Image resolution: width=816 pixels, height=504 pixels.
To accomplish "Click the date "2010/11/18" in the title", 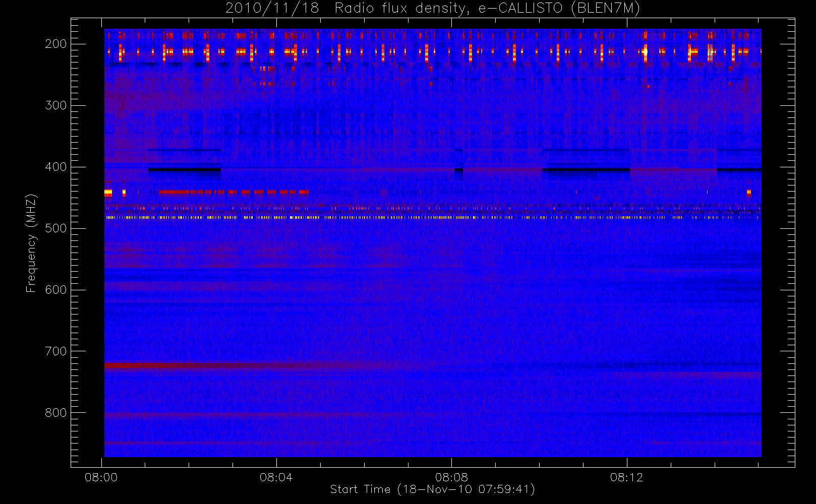I will point(272,9).
